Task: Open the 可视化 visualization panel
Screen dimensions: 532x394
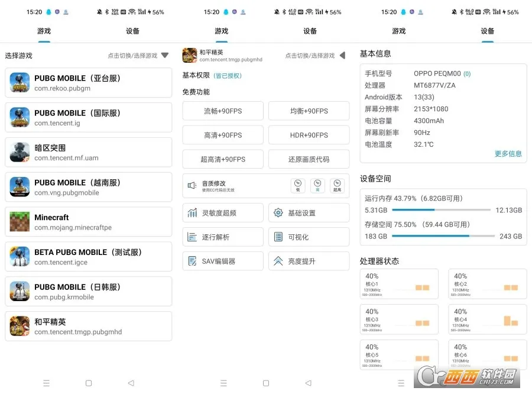Action: click(x=309, y=237)
